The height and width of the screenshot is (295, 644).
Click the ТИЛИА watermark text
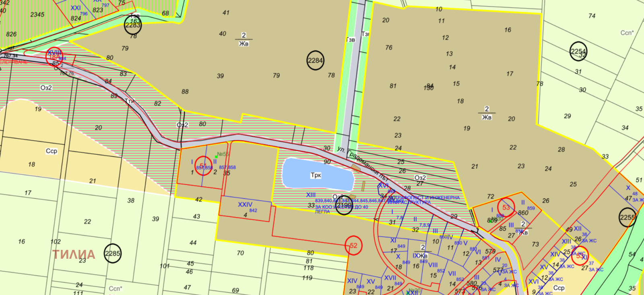point(74,254)
